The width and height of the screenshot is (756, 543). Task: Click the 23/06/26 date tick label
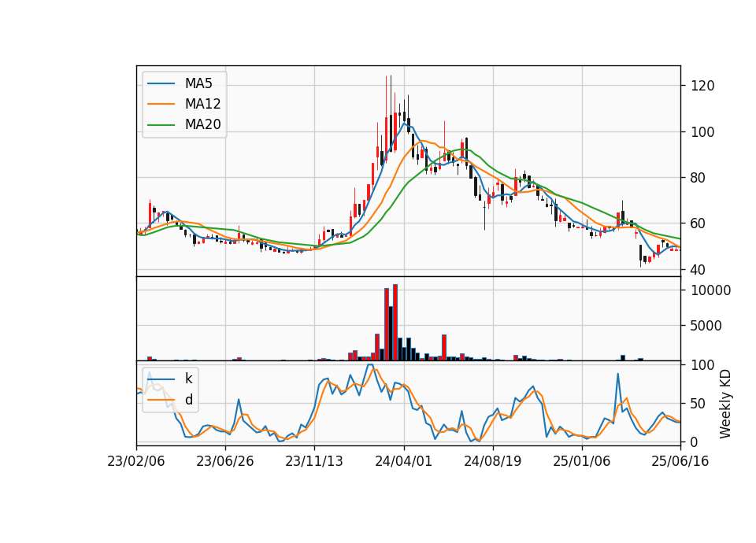click(224, 461)
